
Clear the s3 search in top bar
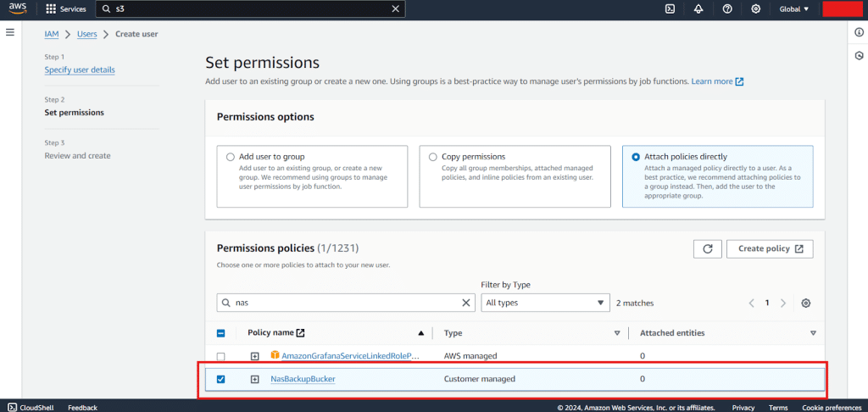coord(395,8)
